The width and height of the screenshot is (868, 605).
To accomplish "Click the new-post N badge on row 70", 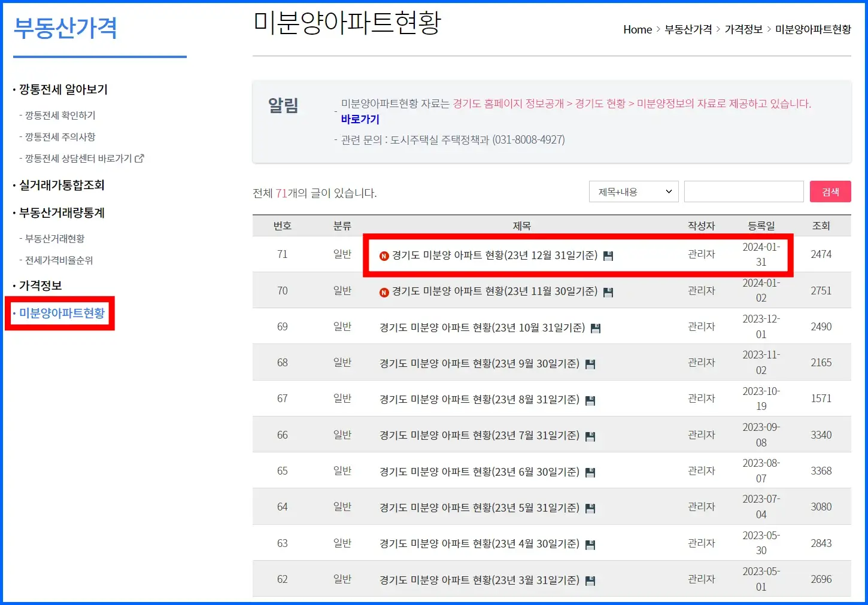I will click(x=384, y=293).
